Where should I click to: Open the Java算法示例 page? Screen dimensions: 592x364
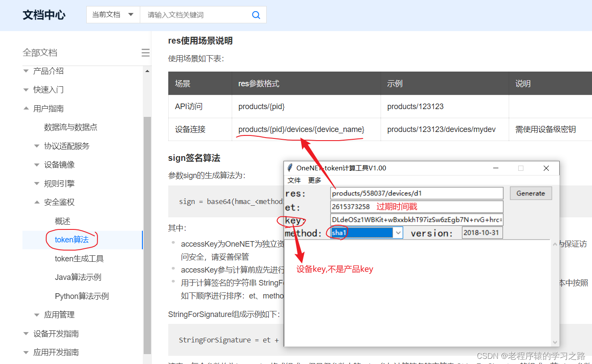click(x=78, y=277)
